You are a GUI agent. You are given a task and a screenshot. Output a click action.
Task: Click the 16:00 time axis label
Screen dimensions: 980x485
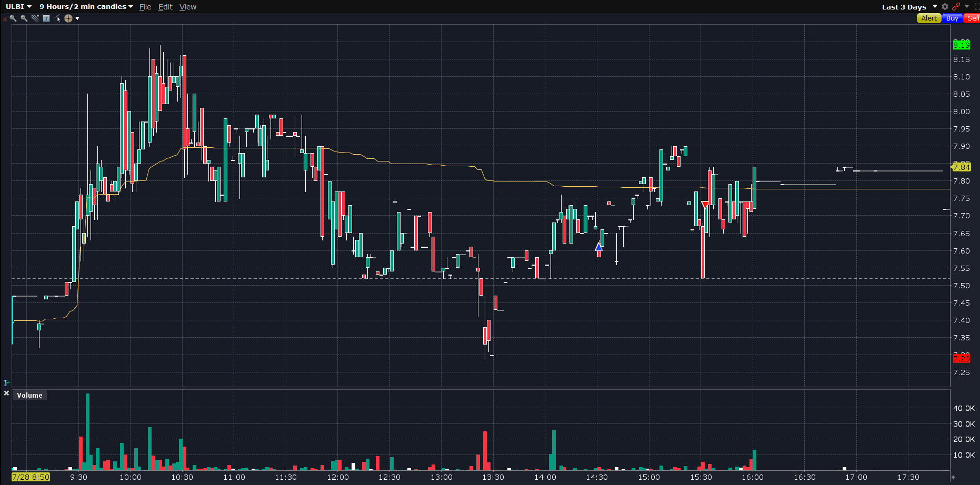click(753, 477)
